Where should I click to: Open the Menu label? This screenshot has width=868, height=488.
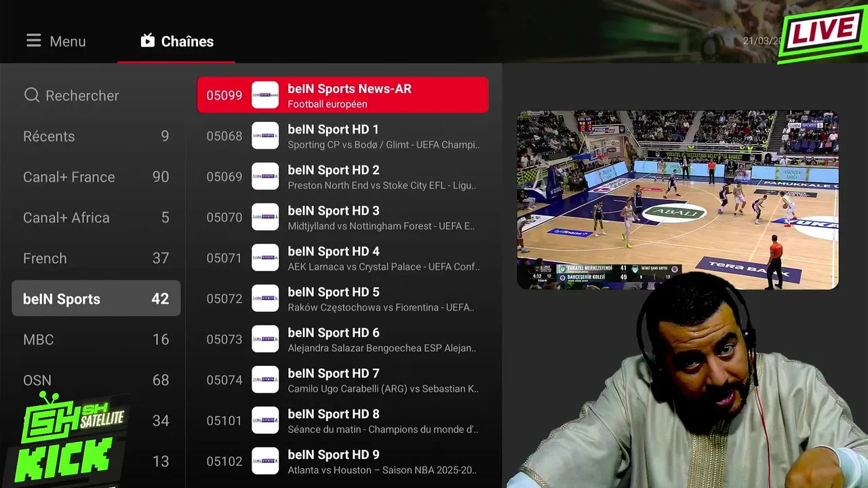pos(68,41)
